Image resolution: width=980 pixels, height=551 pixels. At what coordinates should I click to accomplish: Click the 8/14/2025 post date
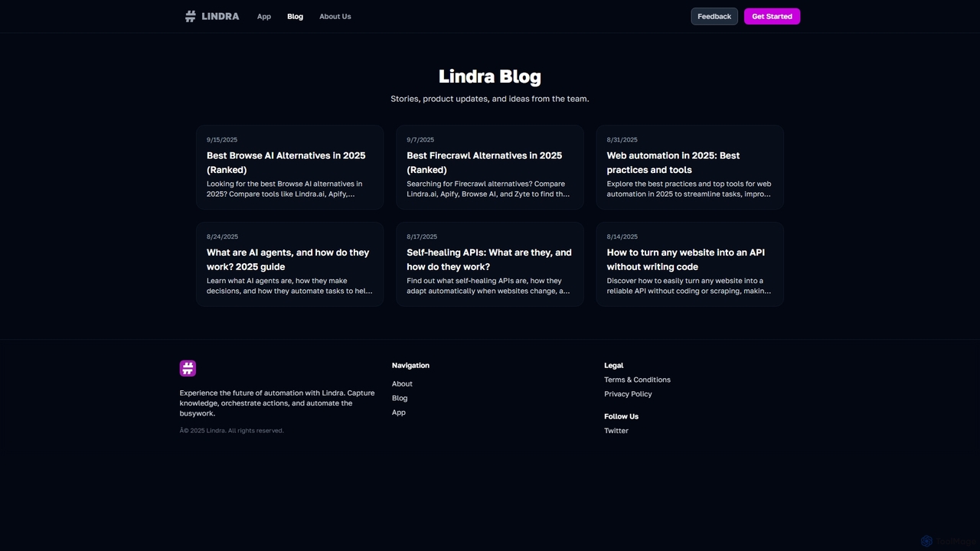point(622,237)
